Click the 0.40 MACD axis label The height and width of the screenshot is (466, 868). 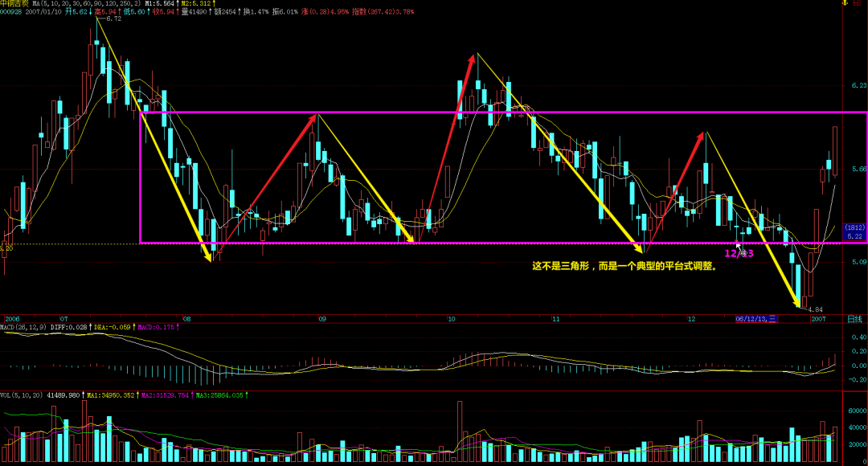859,337
